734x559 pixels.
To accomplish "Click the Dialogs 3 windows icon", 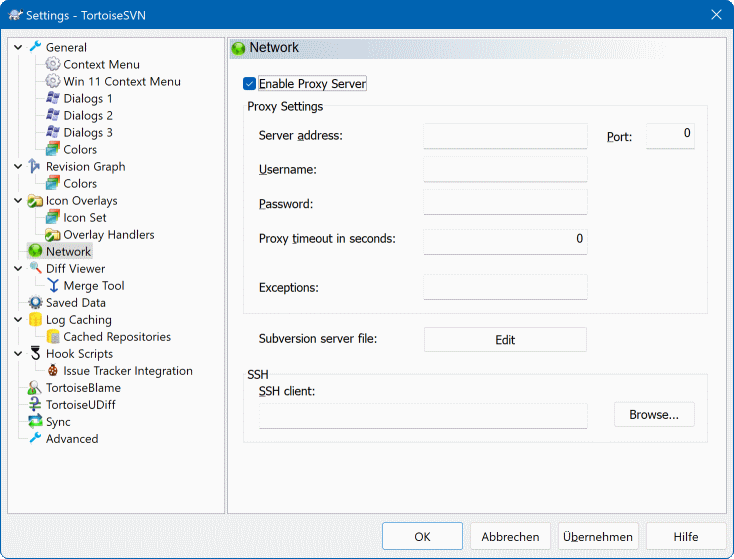I will pos(52,132).
